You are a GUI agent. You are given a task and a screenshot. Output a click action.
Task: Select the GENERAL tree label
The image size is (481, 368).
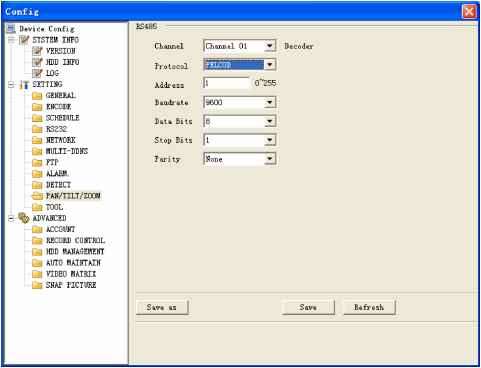point(61,96)
